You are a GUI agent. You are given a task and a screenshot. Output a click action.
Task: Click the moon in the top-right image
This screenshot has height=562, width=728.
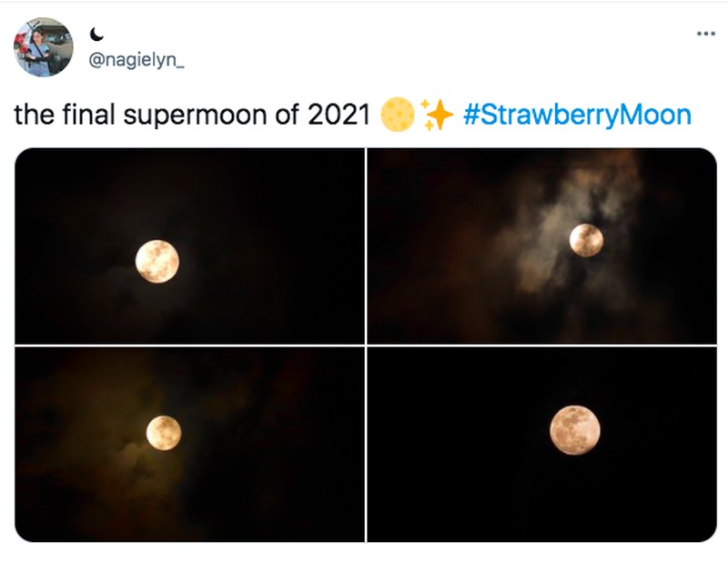(587, 241)
